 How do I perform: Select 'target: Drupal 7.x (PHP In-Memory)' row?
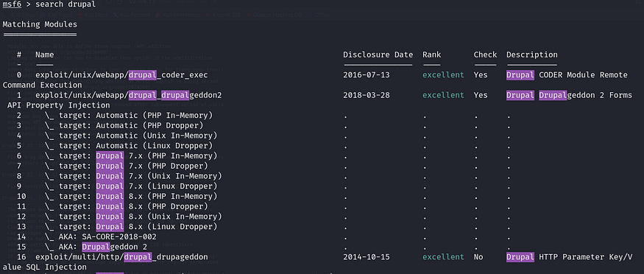click(131, 155)
